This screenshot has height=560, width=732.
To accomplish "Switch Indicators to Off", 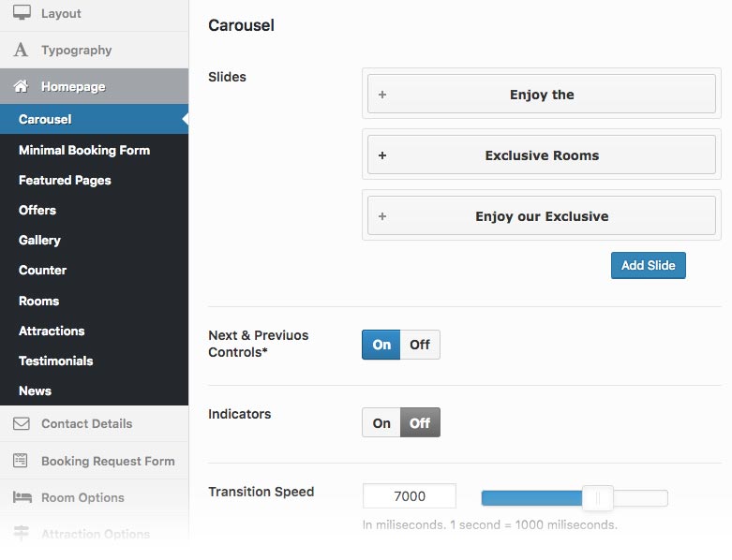I will click(x=420, y=422).
